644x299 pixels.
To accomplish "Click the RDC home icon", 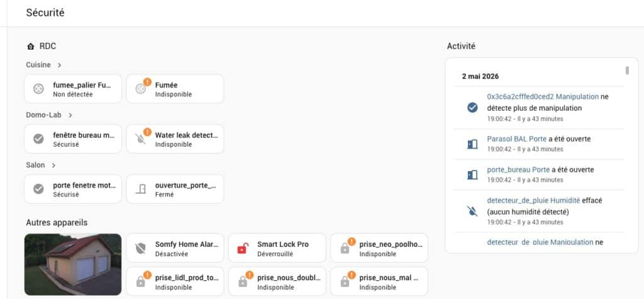I will pos(30,47).
